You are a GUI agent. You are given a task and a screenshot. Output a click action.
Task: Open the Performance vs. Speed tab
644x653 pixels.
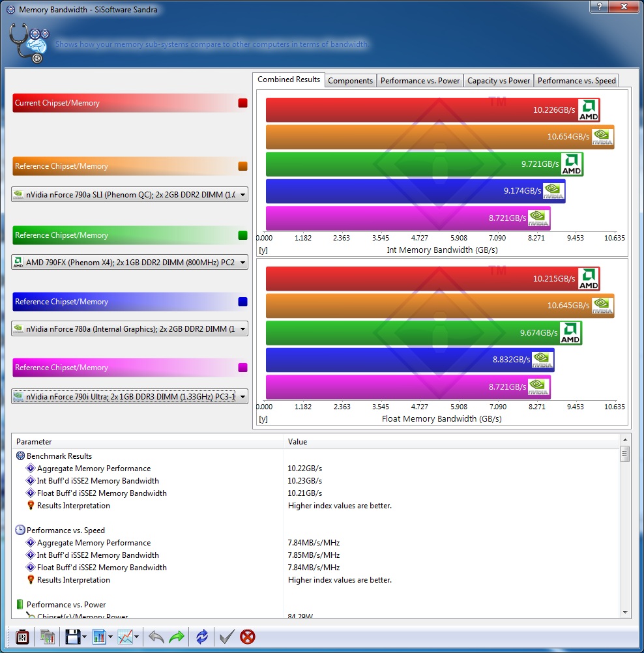pyautogui.click(x=576, y=81)
